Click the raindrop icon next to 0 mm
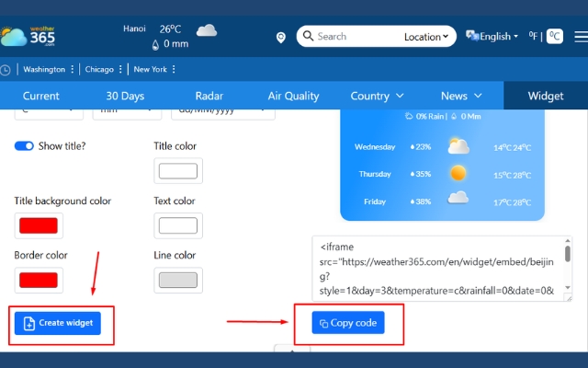 (155, 45)
